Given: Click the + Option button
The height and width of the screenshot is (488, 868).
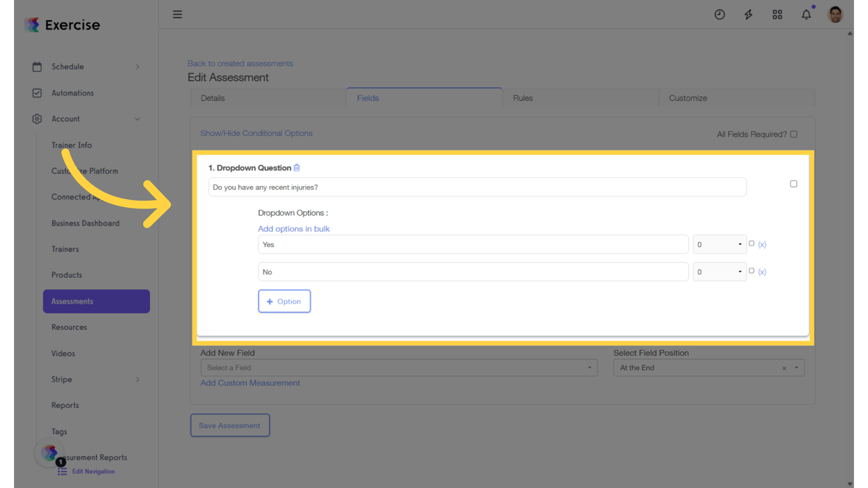Looking at the screenshot, I should coord(284,301).
